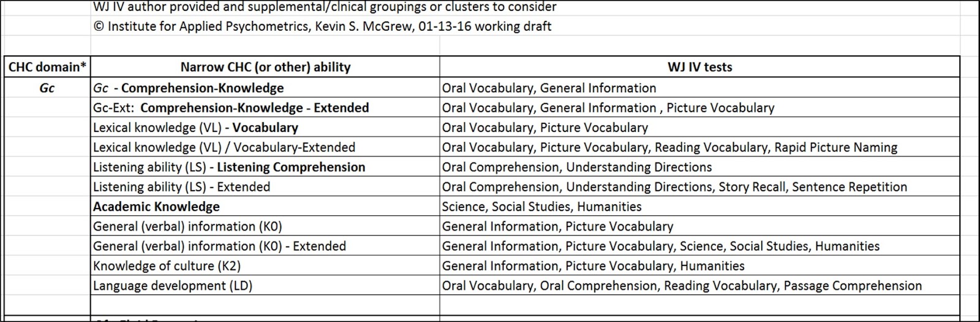Click the "General (verbal) information (K0) - Extended" cell
Viewport: 980px width, 322px height.
219,246
